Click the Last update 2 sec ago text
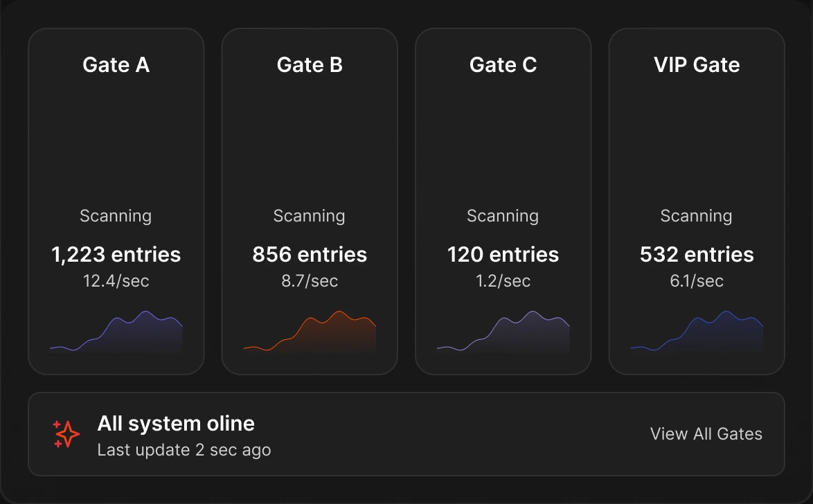This screenshot has width=813, height=504. [184, 450]
